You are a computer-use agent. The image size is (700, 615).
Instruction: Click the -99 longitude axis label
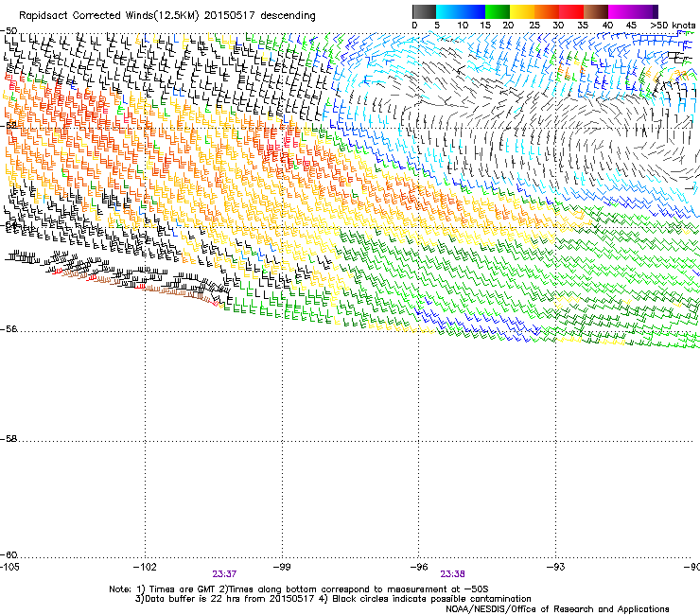point(282,567)
